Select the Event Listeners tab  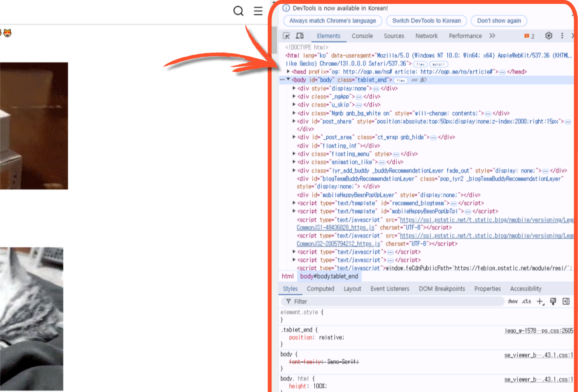[x=390, y=289]
